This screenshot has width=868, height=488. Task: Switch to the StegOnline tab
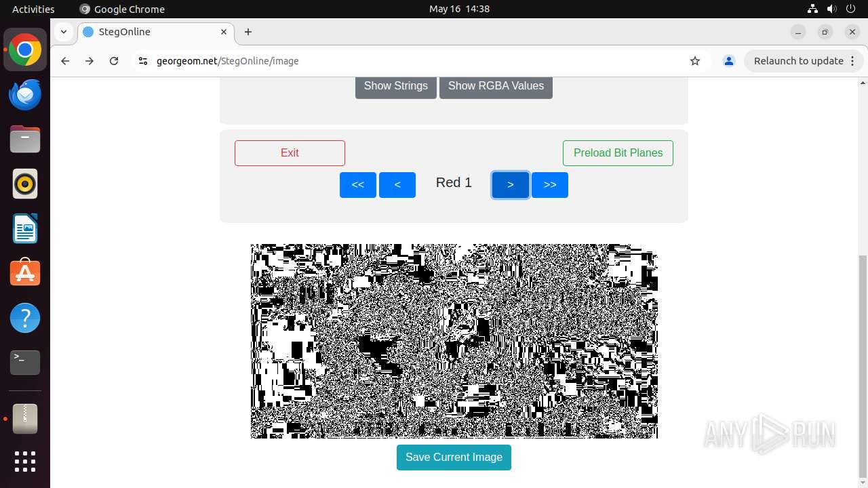point(155,32)
